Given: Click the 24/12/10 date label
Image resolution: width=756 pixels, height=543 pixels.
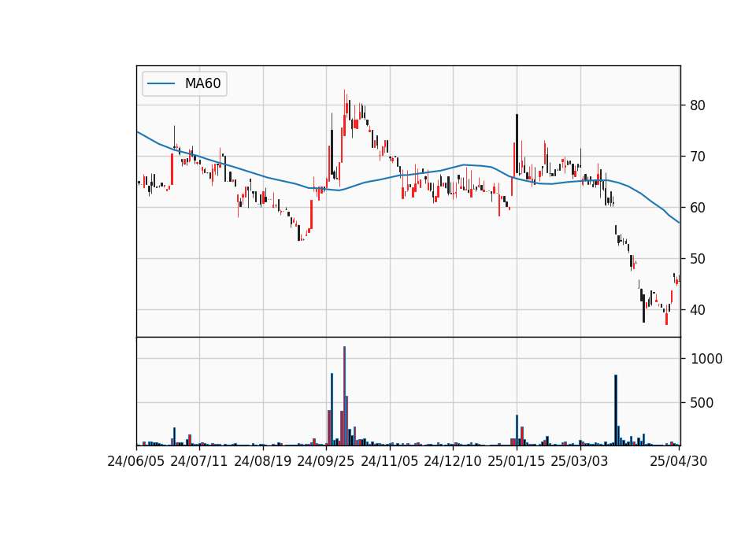Looking at the screenshot, I should (453, 461).
